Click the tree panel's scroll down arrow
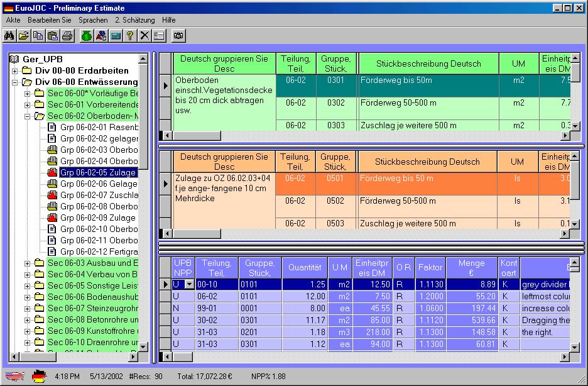Screen dimensions: 588x386 point(143,346)
